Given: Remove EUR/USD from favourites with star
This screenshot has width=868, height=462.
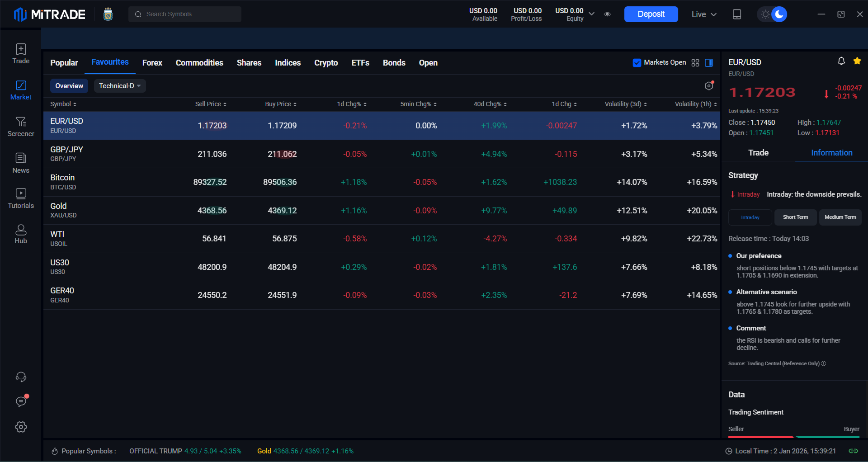Looking at the screenshot, I should [857, 61].
